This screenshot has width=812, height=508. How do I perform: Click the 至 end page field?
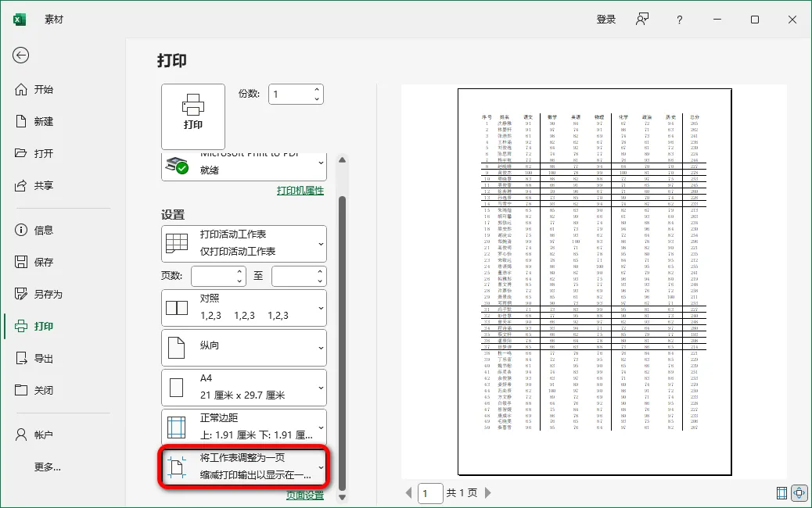coord(294,276)
